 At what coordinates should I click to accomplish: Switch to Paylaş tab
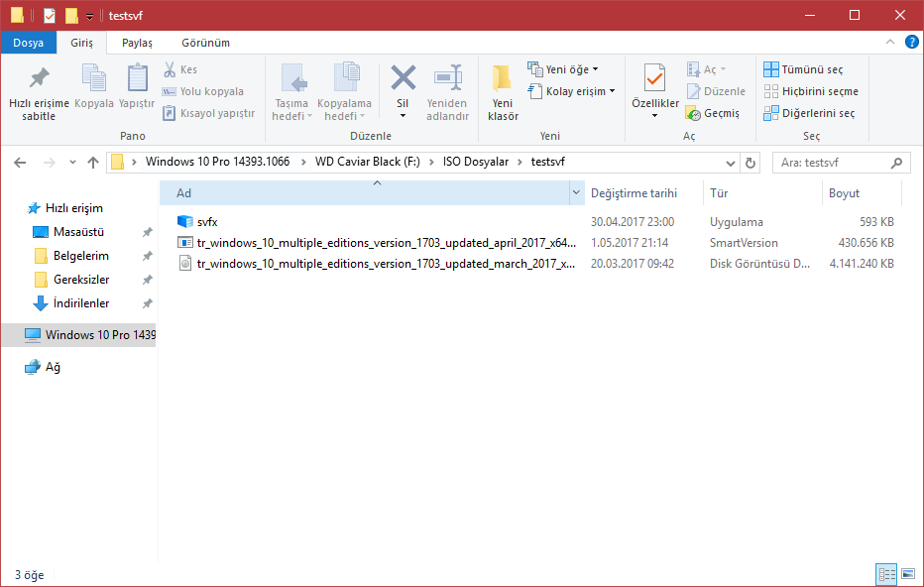tap(137, 43)
